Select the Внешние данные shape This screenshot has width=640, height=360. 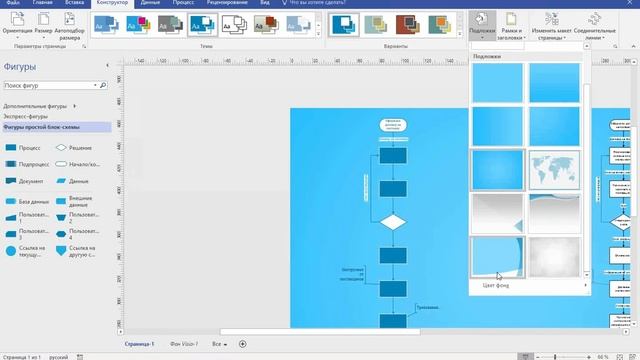click(75, 201)
